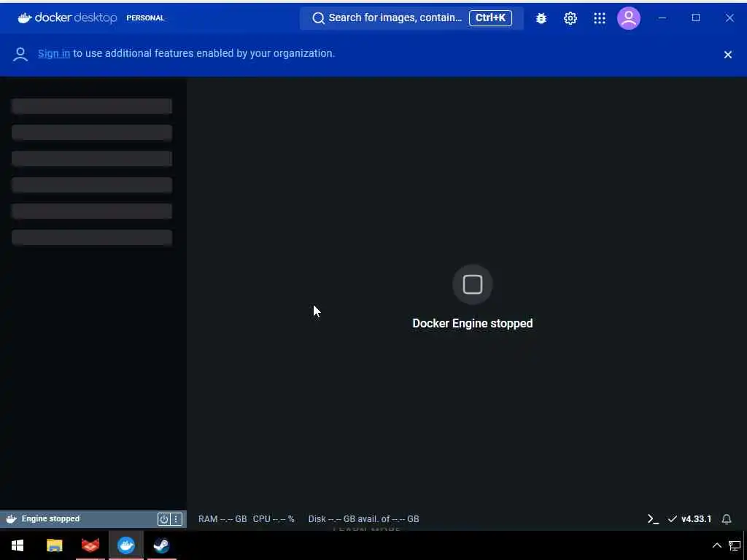Click the PERSONAL plan label

click(145, 18)
